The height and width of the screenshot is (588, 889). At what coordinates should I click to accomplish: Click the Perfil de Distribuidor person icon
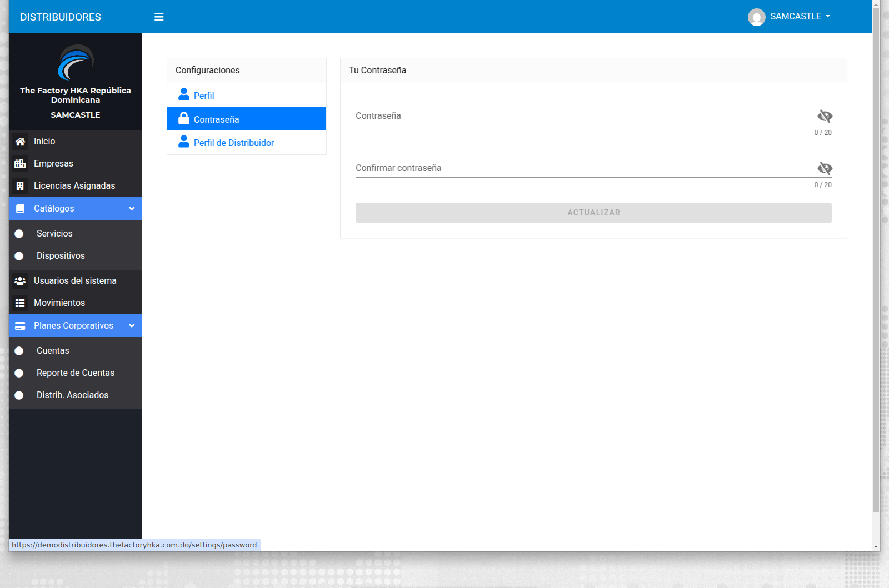pos(184,142)
